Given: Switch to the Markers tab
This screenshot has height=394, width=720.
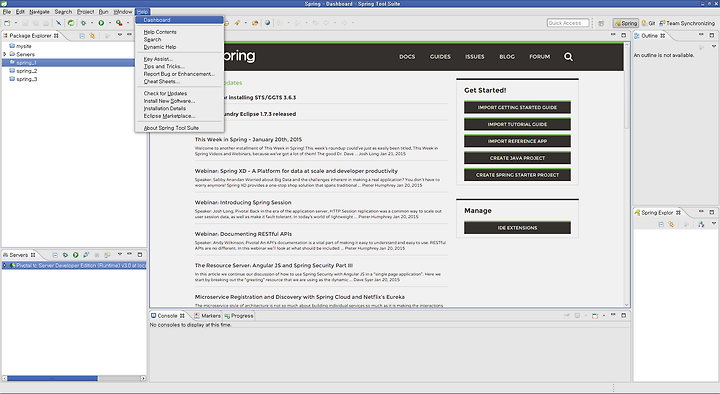Looking at the screenshot, I should [207, 316].
